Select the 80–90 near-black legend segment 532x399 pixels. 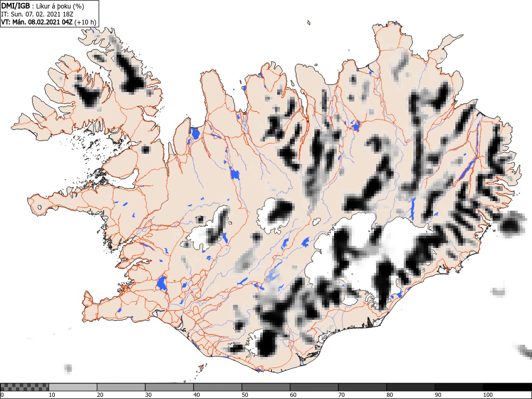pyautogui.click(x=410, y=387)
